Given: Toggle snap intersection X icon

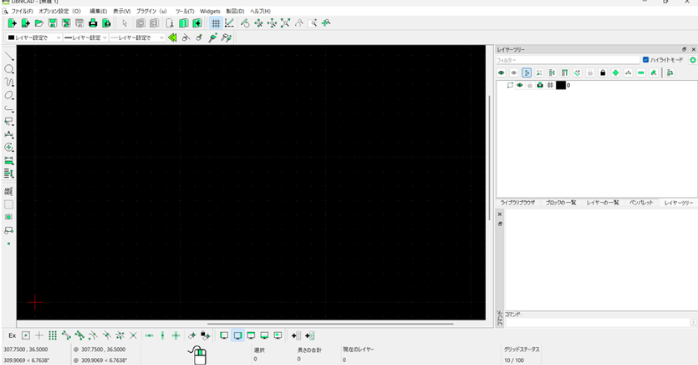Looking at the screenshot, I should point(133,336).
